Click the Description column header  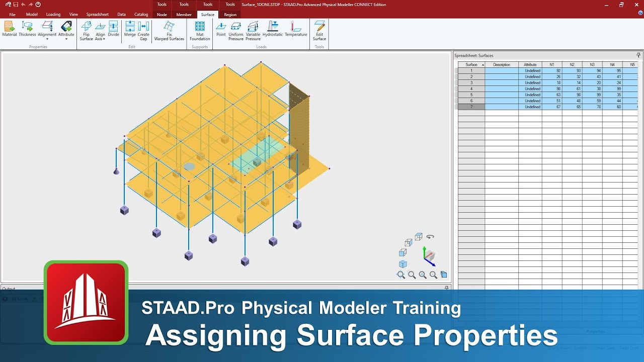(x=502, y=65)
